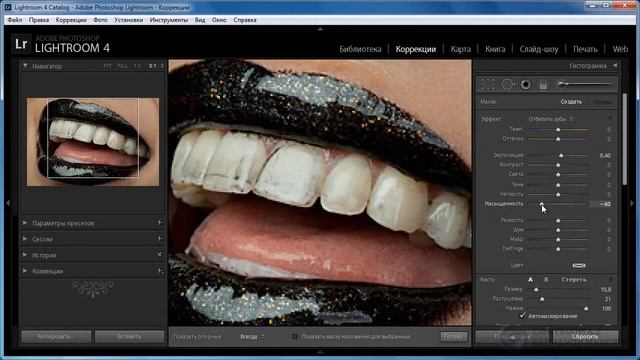Select the Red Eye Correction tool
This screenshot has width=640, height=360.
[526, 84]
